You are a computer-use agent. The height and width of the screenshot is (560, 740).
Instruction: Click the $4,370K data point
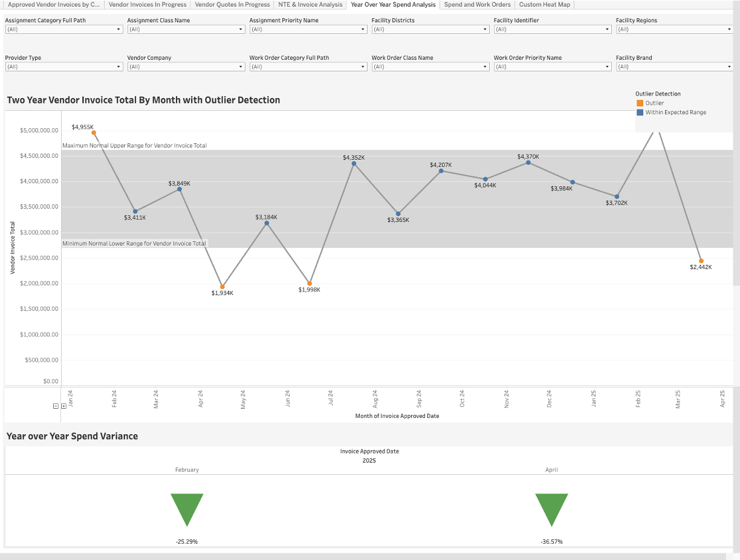(x=528, y=162)
